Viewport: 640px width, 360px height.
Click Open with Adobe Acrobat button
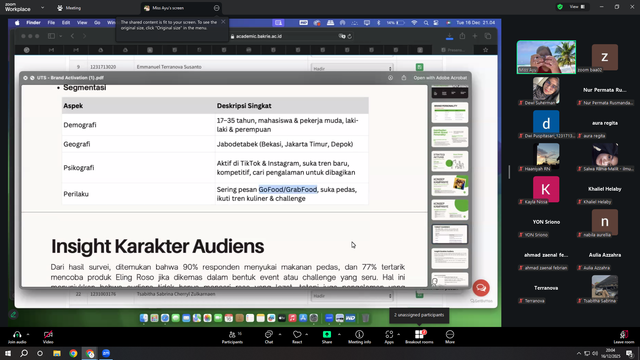(x=440, y=78)
